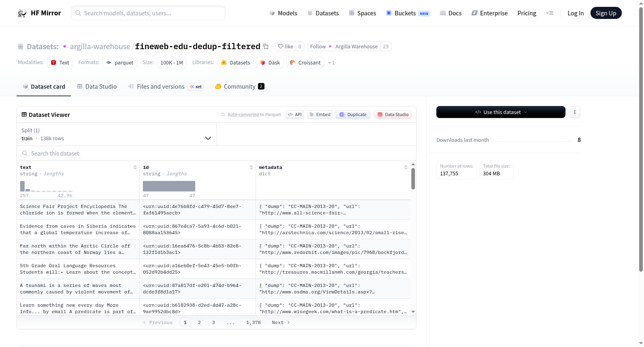Copy the dataset name with the copy icon
644x347 pixels.
coord(266,46)
